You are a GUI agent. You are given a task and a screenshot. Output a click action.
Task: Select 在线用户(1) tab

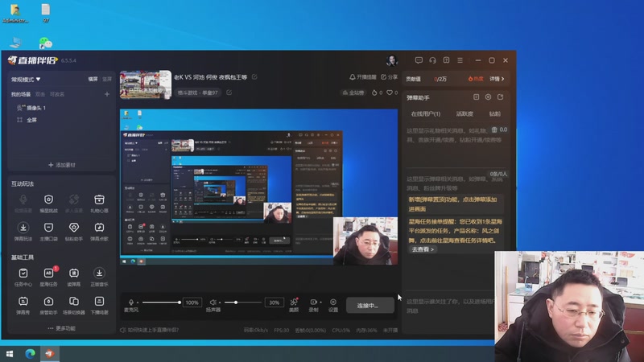click(426, 113)
